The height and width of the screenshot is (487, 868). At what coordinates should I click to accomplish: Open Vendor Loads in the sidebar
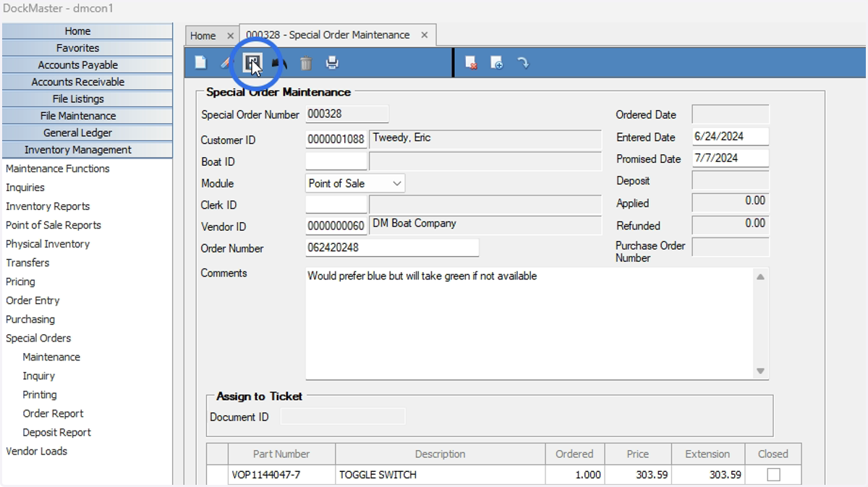(36, 451)
